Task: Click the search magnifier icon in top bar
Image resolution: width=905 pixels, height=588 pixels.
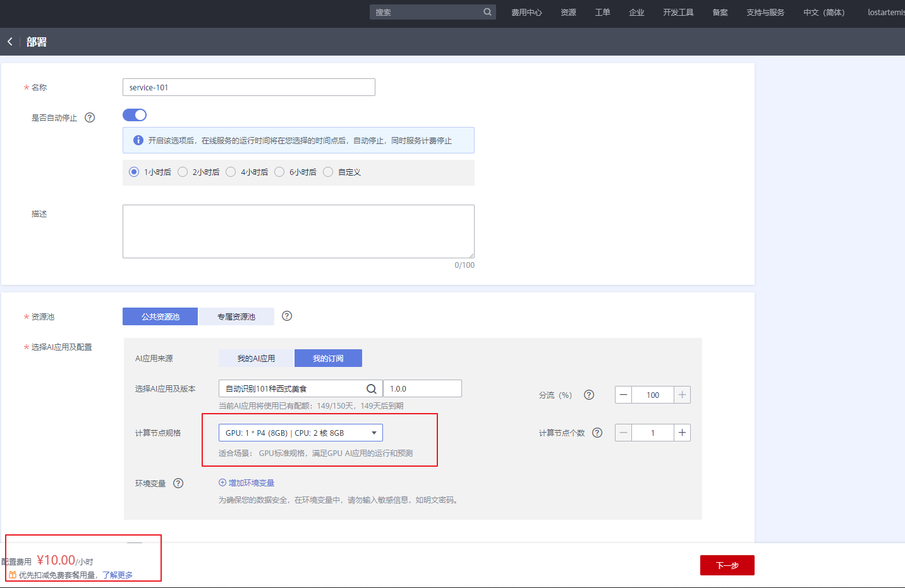Action: [x=487, y=12]
